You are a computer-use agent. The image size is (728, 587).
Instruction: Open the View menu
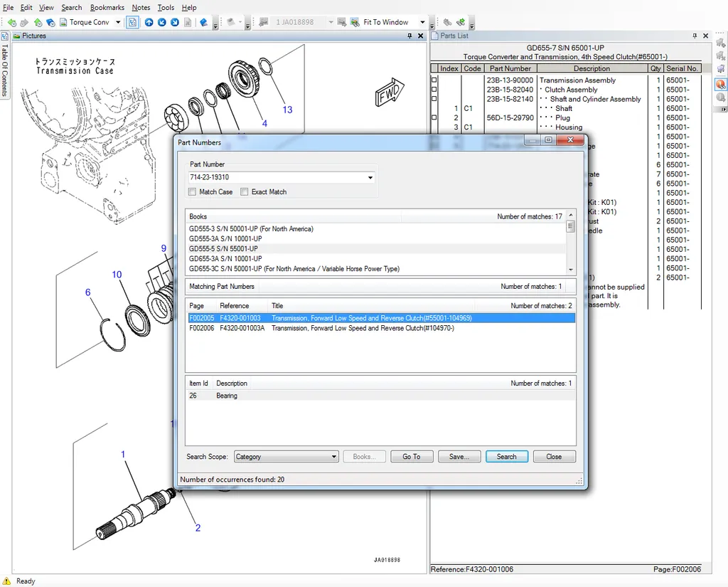pos(46,7)
